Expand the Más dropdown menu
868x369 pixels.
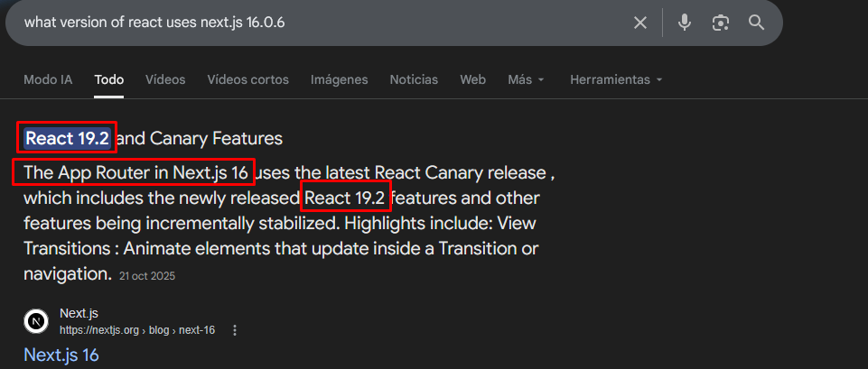click(x=526, y=79)
